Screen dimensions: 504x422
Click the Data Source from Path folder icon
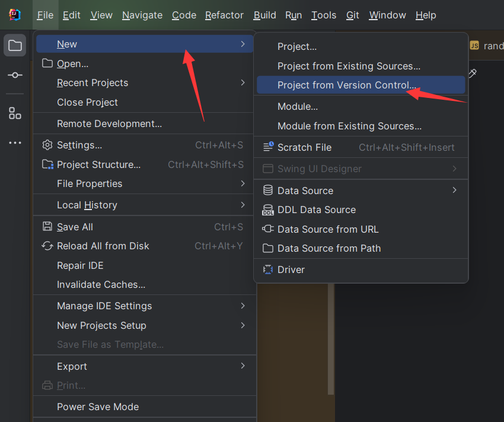(268, 248)
